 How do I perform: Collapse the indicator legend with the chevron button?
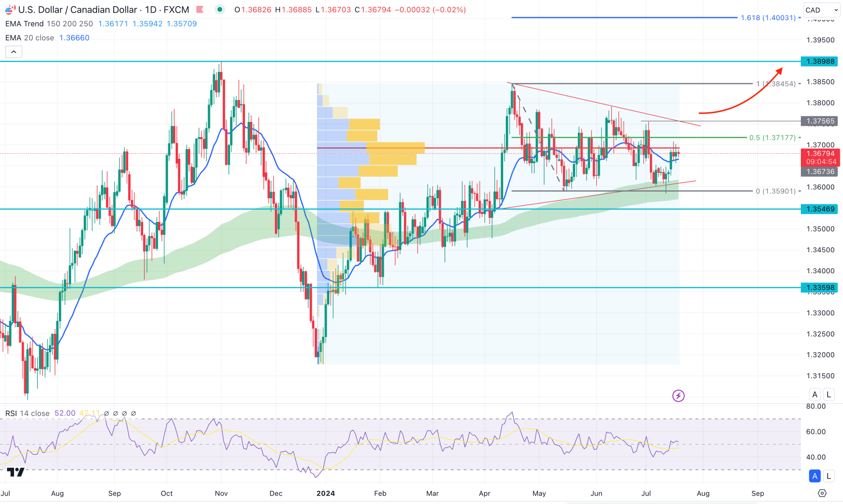coord(14,52)
